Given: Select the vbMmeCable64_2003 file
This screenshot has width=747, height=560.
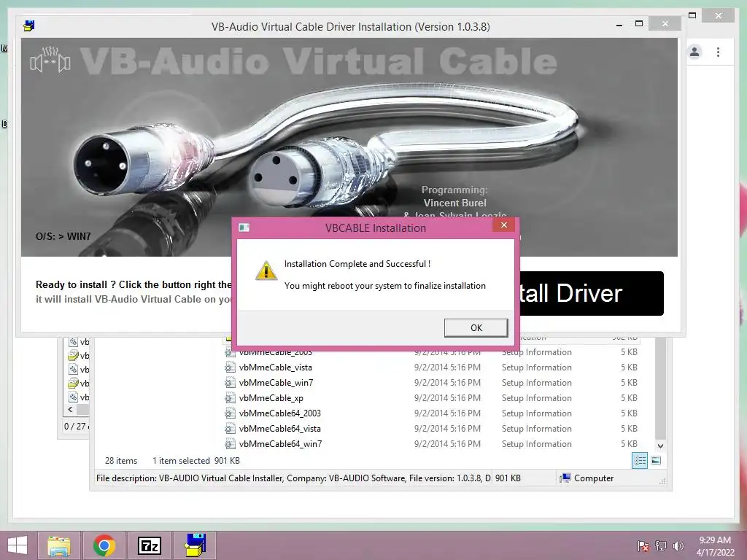Looking at the screenshot, I should coord(279,413).
